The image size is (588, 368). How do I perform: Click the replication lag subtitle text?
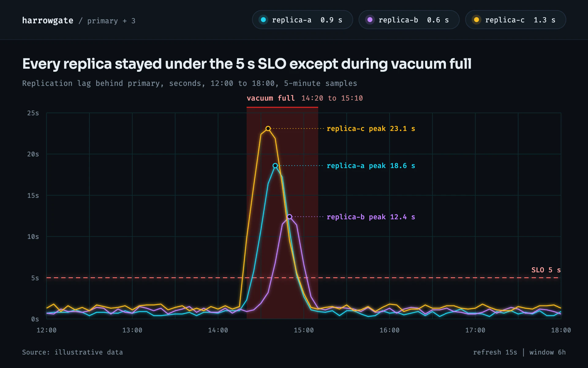click(x=190, y=83)
